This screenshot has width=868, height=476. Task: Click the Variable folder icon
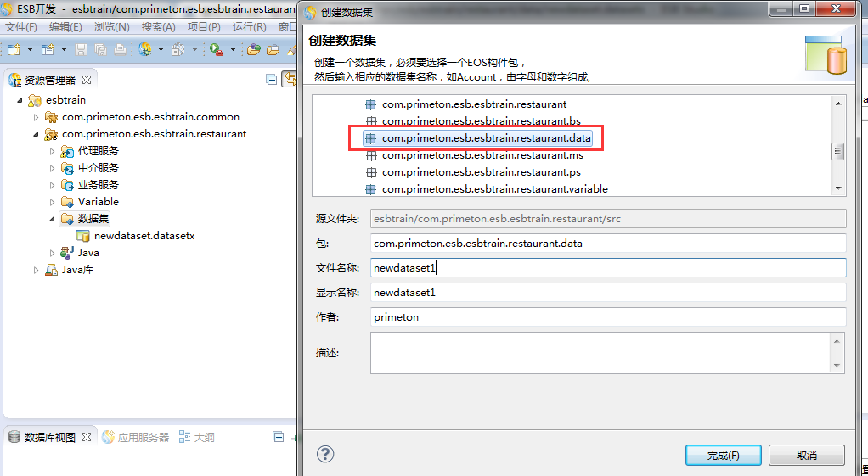[67, 202]
